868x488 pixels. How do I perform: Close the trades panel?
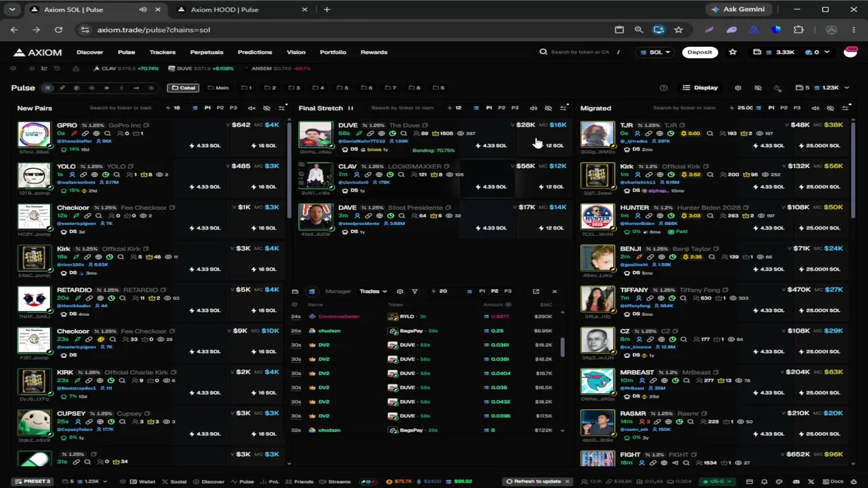click(x=554, y=291)
